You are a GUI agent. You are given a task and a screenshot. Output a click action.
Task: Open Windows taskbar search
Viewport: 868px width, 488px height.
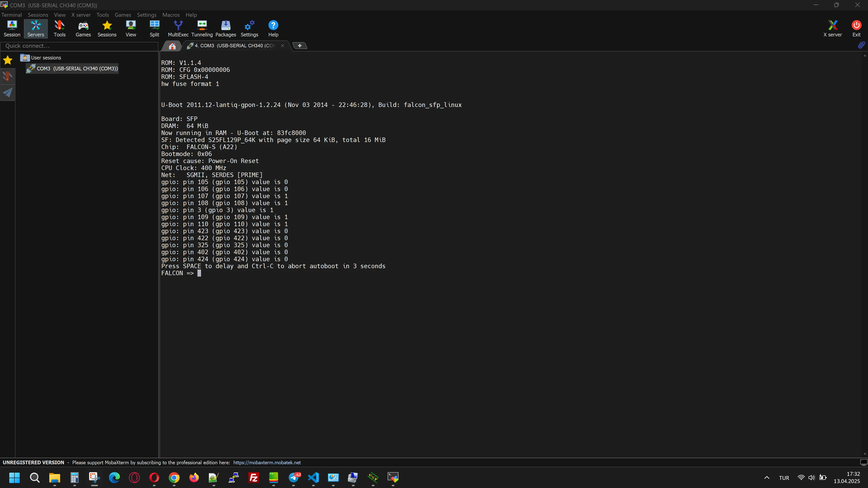coord(34,478)
